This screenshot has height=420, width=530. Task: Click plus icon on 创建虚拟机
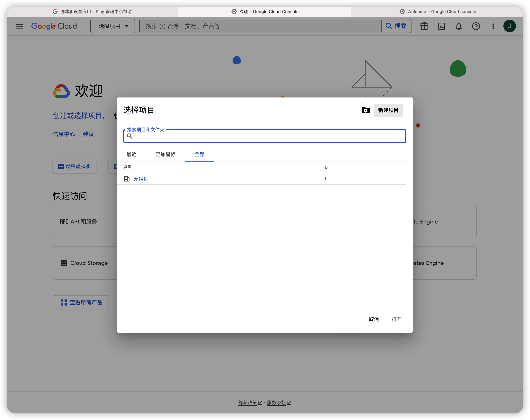pyautogui.click(x=61, y=166)
